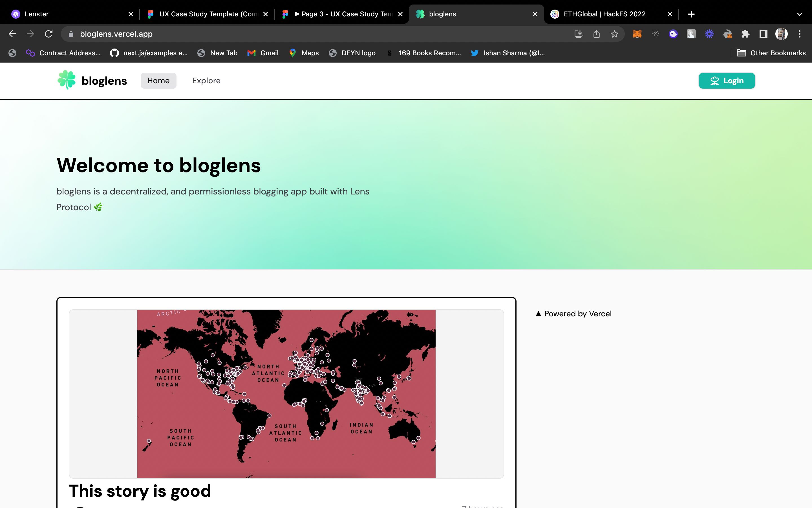The height and width of the screenshot is (508, 812).
Task: Open Contract Address bookmark
Action: (63, 53)
